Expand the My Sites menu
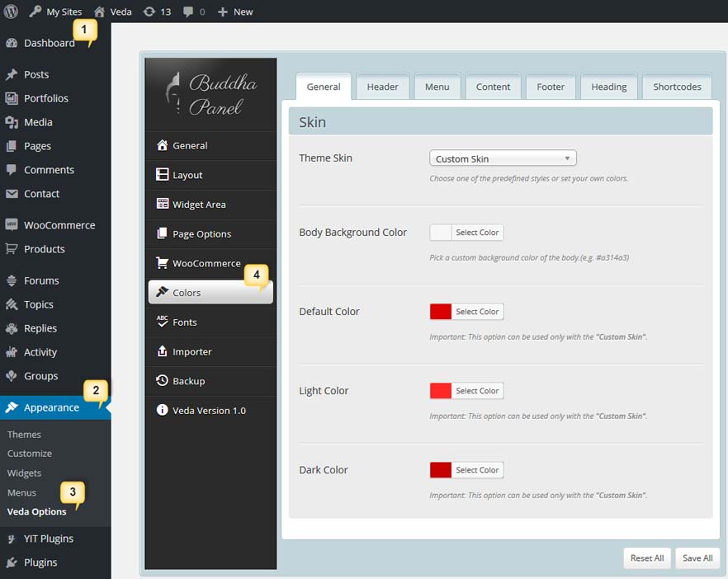 click(58, 12)
